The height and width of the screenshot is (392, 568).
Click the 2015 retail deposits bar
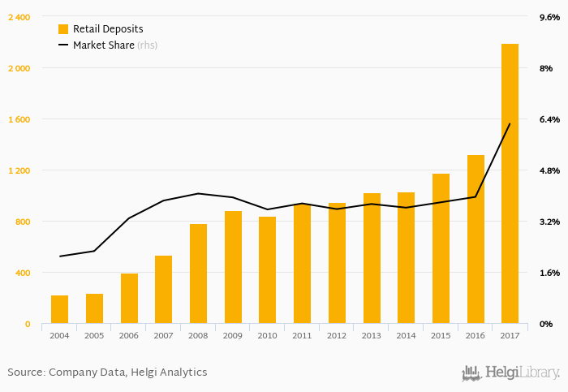point(441,248)
